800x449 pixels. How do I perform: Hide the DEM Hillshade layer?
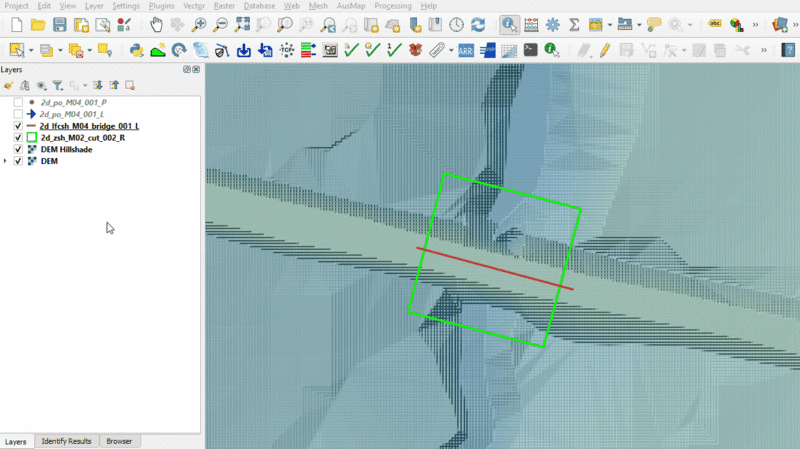(18, 149)
